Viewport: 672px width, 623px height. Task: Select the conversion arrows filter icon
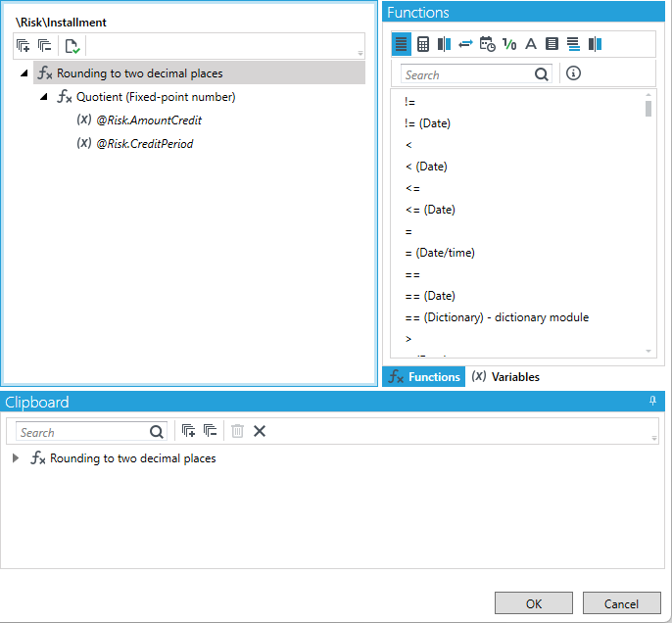pyautogui.click(x=465, y=44)
